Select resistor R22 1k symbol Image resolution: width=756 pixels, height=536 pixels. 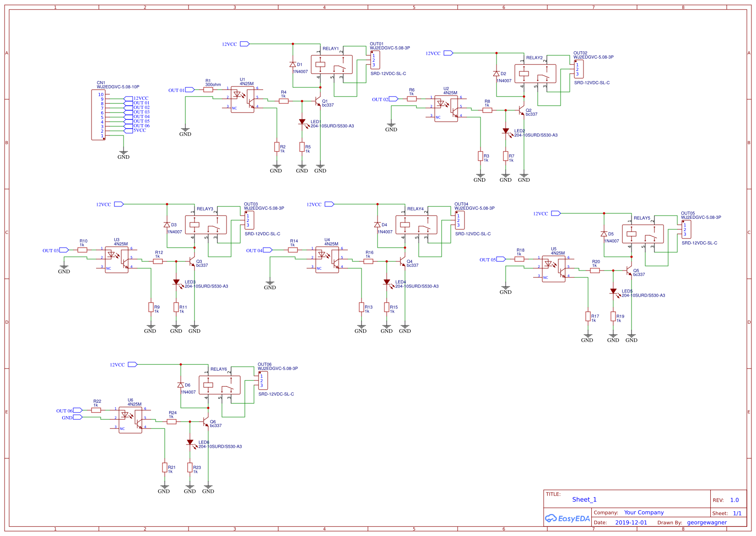pyautogui.click(x=96, y=411)
